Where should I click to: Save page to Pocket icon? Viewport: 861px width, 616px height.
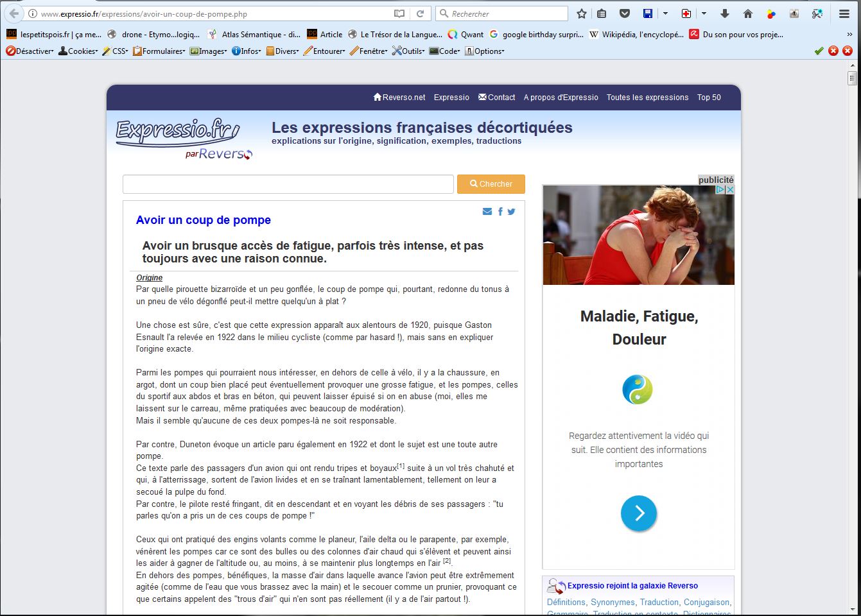624,13
